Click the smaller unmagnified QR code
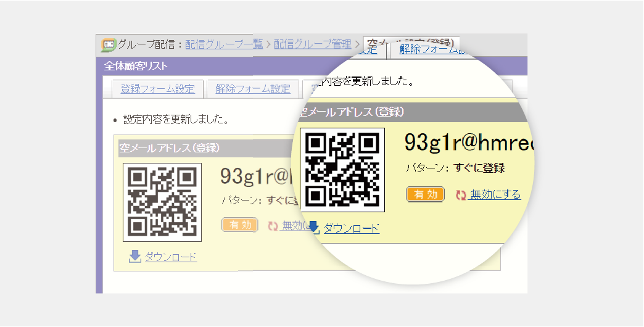The width and height of the screenshot is (644, 327). click(162, 202)
